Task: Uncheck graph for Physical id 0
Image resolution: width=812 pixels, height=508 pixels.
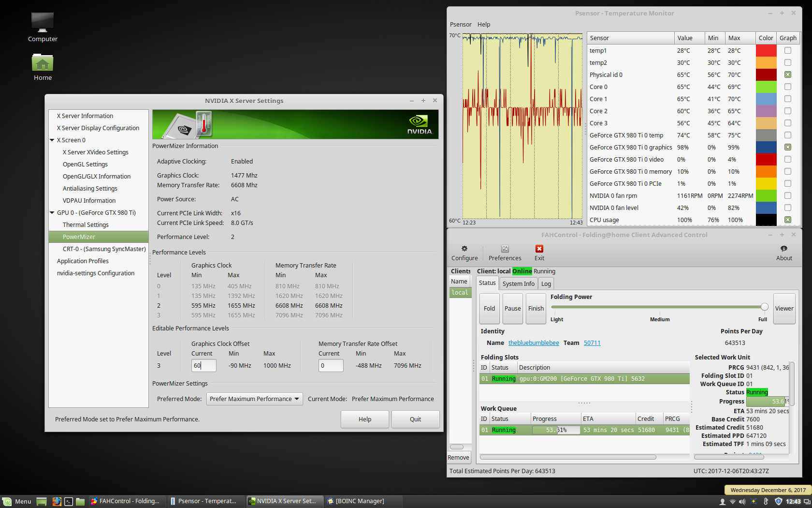Action: [788, 75]
